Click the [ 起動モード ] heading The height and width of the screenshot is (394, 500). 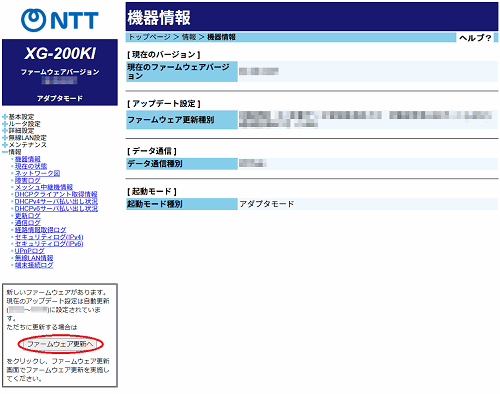click(152, 192)
